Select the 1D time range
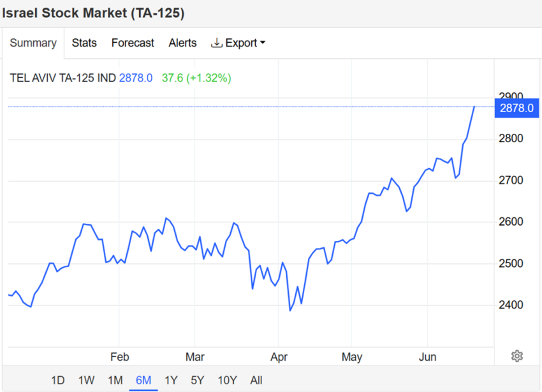 [x=58, y=381]
